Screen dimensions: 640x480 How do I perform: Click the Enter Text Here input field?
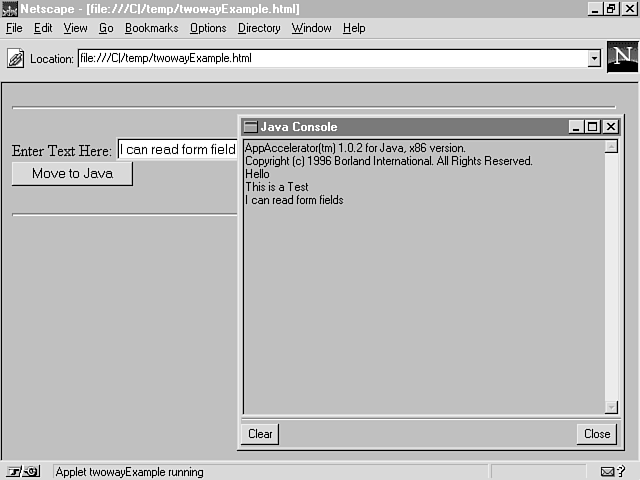[x=177, y=150]
